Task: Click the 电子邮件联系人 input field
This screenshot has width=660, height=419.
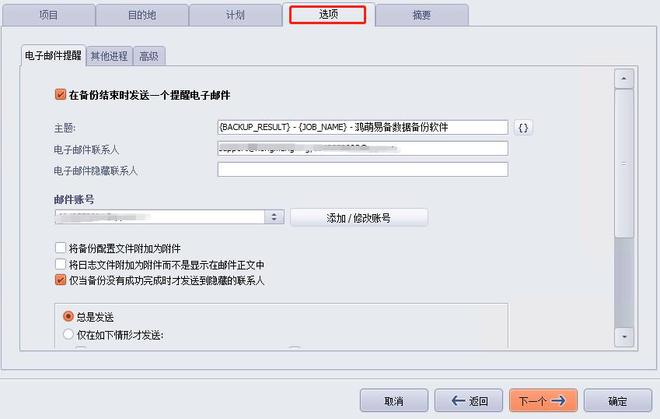Action: click(363, 148)
